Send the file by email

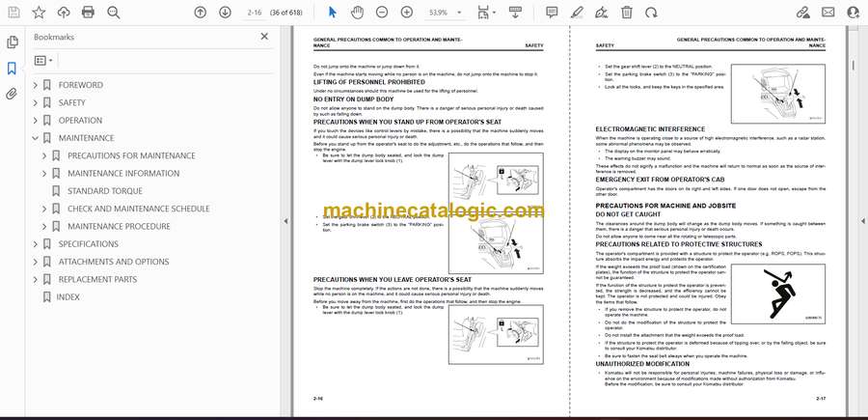(828, 13)
